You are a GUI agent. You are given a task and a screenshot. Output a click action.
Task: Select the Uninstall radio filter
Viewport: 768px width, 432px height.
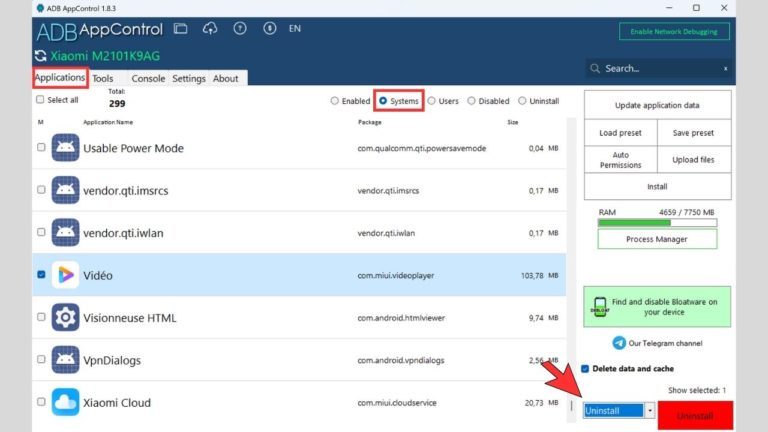tap(522, 101)
